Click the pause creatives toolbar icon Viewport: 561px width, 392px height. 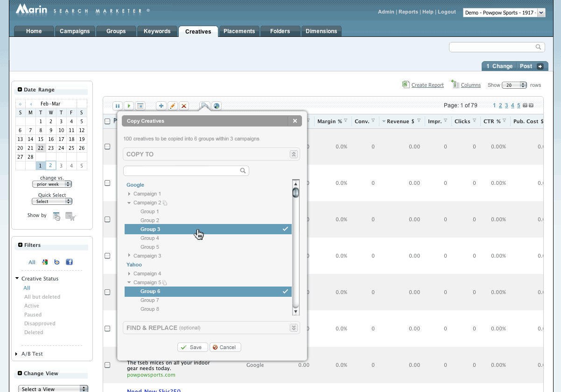click(118, 106)
